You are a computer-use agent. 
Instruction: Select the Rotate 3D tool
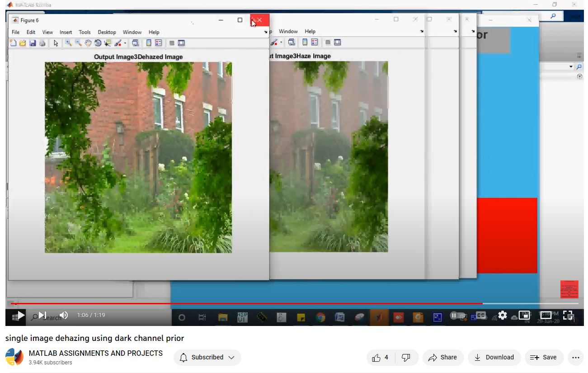[x=98, y=43]
